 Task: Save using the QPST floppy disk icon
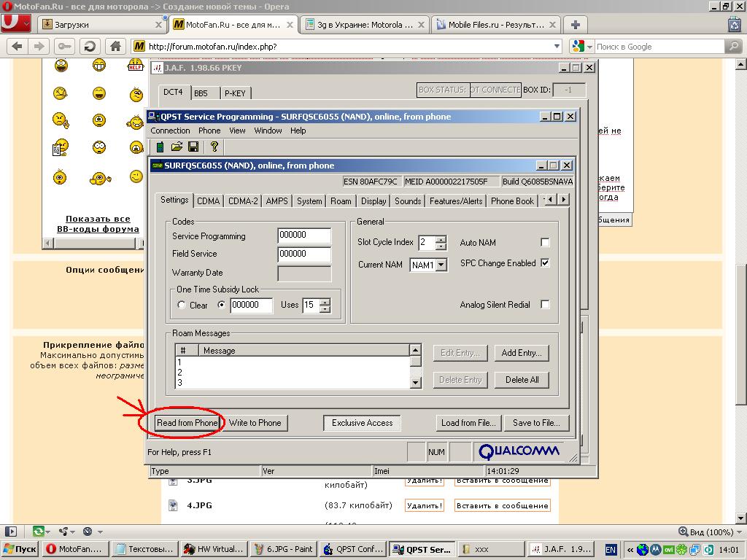coord(193,147)
